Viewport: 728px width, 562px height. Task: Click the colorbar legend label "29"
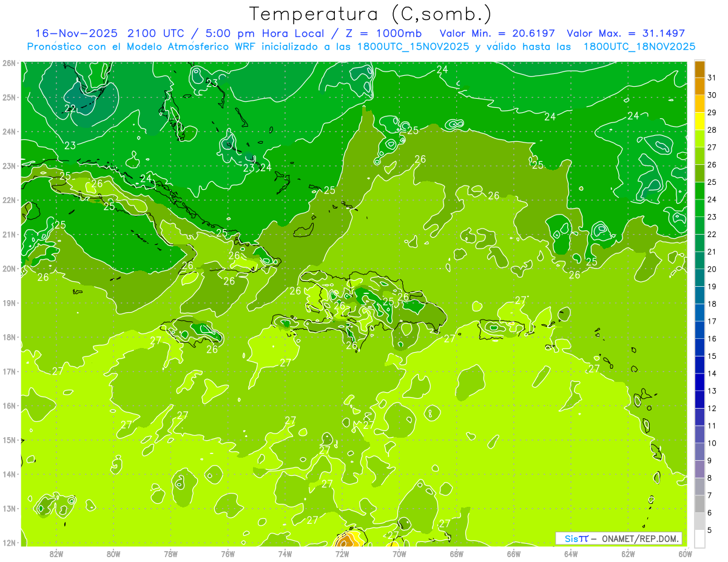coord(712,113)
